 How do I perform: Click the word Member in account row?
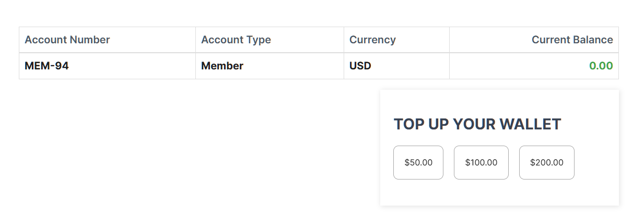pos(222,66)
